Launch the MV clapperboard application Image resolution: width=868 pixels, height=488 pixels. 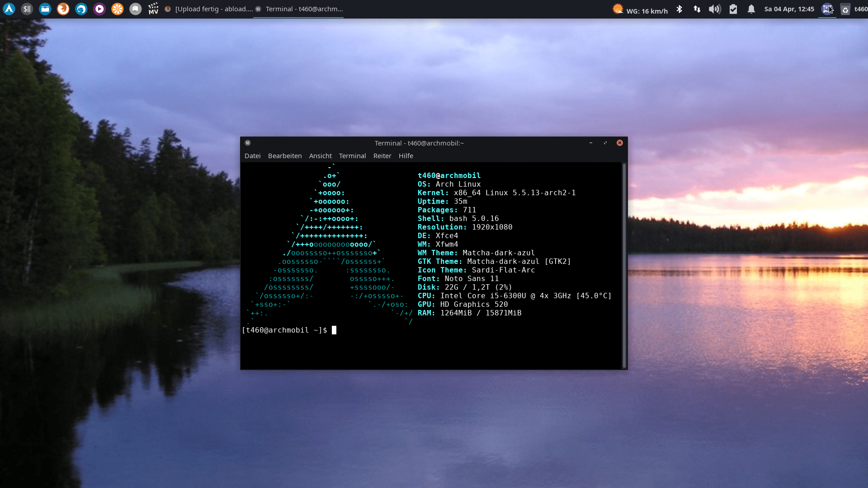pyautogui.click(x=154, y=9)
